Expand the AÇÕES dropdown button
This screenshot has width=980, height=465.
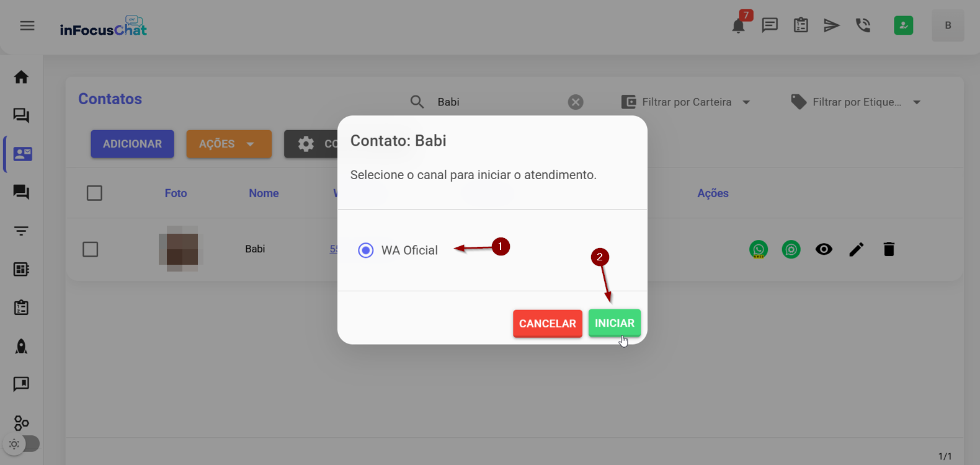[x=229, y=144]
